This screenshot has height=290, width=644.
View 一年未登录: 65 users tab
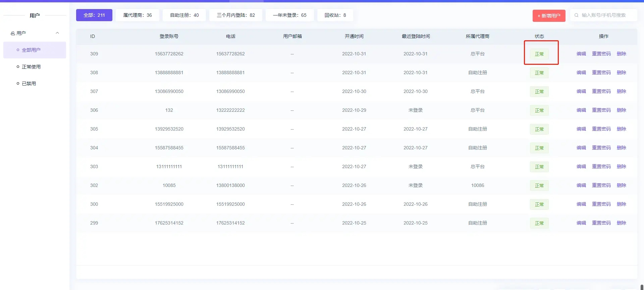pyautogui.click(x=289, y=15)
